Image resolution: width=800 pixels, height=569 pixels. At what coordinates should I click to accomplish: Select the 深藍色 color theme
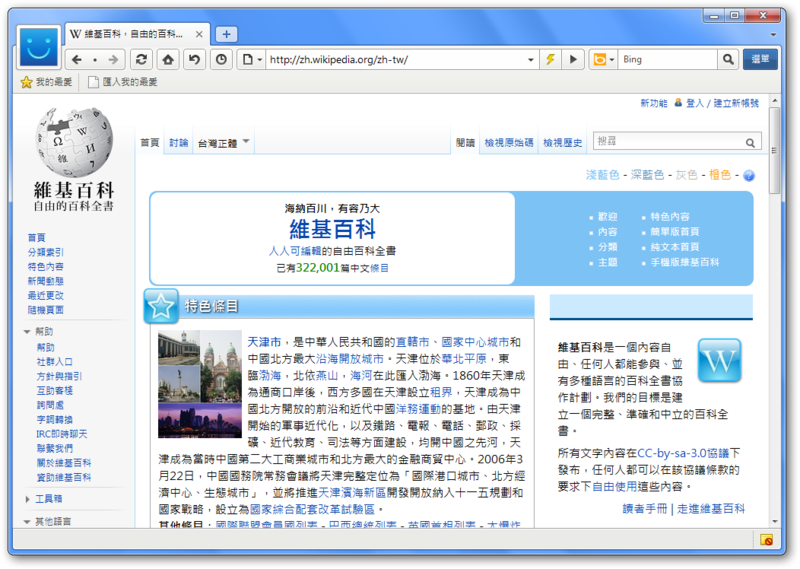pyautogui.click(x=647, y=175)
